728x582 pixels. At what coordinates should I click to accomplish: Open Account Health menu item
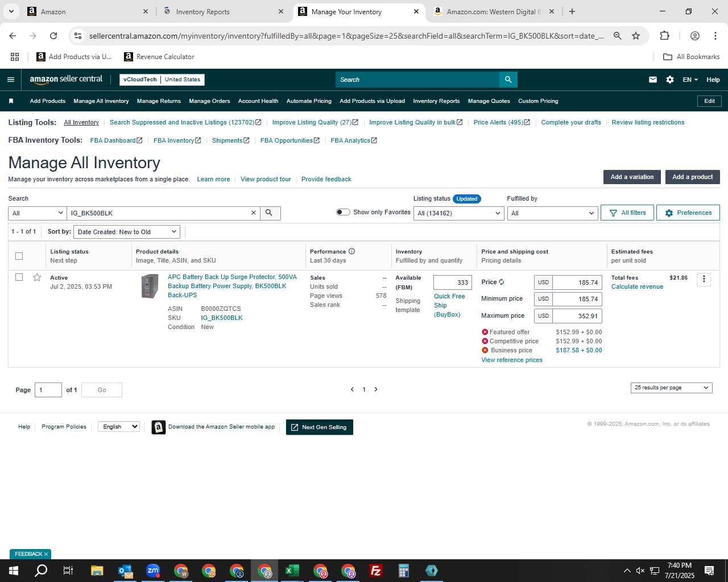pos(258,101)
